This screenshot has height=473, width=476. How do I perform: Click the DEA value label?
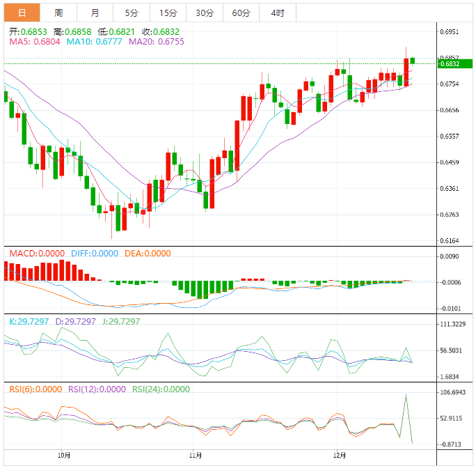coord(147,254)
